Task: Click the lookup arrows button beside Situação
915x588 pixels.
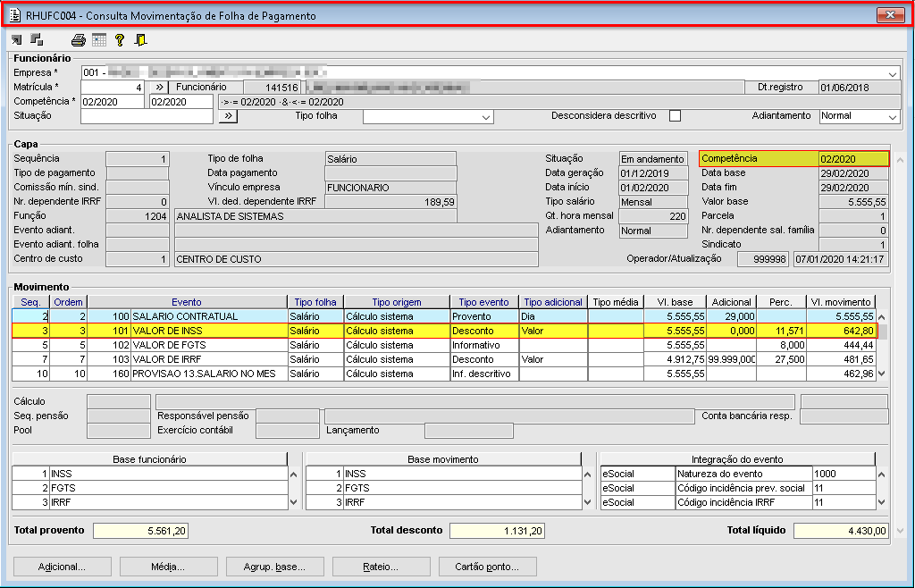Action: (228, 116)
